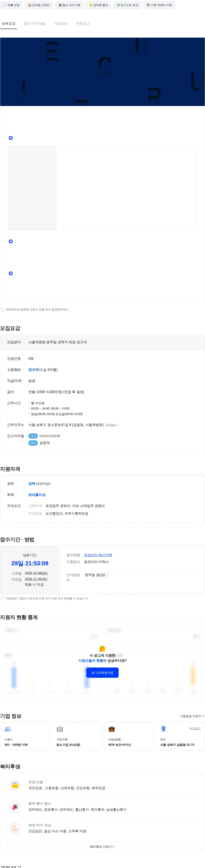Click the 로그인/회원가입 button

coord(102,673)
